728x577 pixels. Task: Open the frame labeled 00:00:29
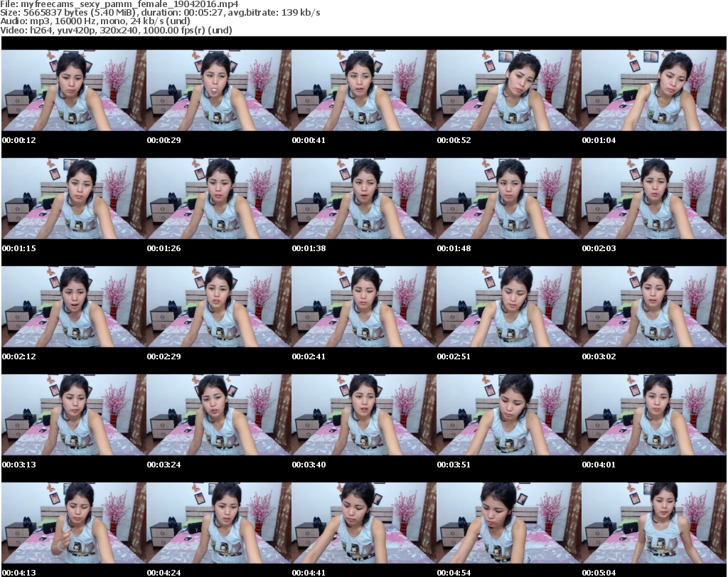[x=219, y=90]
